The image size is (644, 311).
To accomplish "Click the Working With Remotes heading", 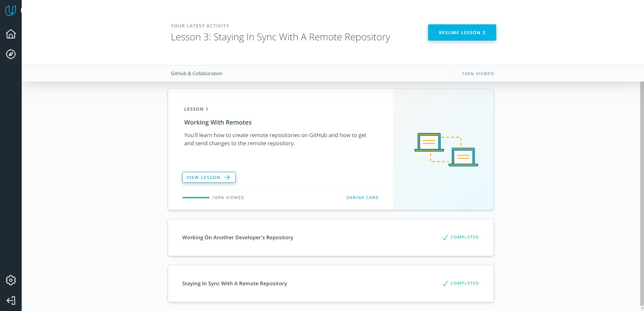I will coord(218,123).
